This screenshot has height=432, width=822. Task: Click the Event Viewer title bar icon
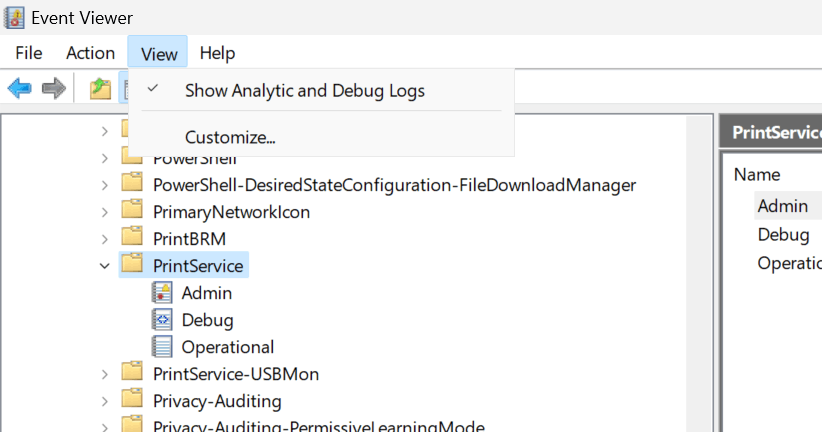[x=14, y=18]
